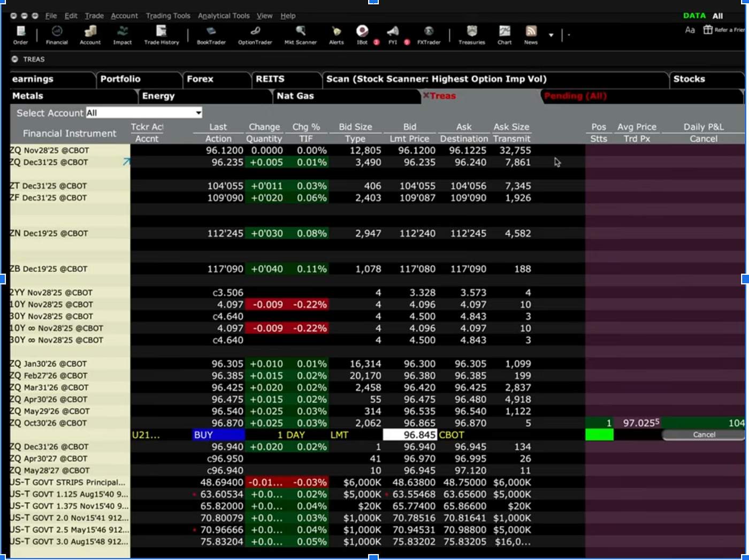The image size is (749, 560).
Task: Click the Last column header
Action: click(x=218, y=127)
